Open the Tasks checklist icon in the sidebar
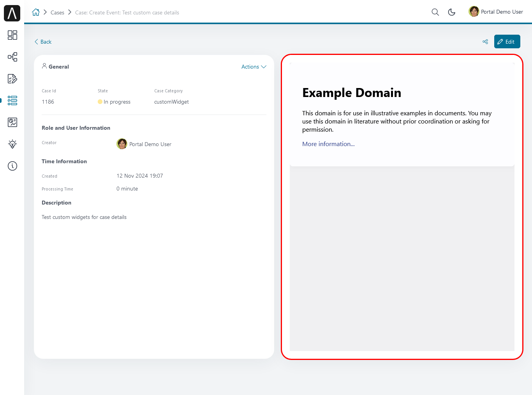This screenshot has width=532, height=395. 12,79
